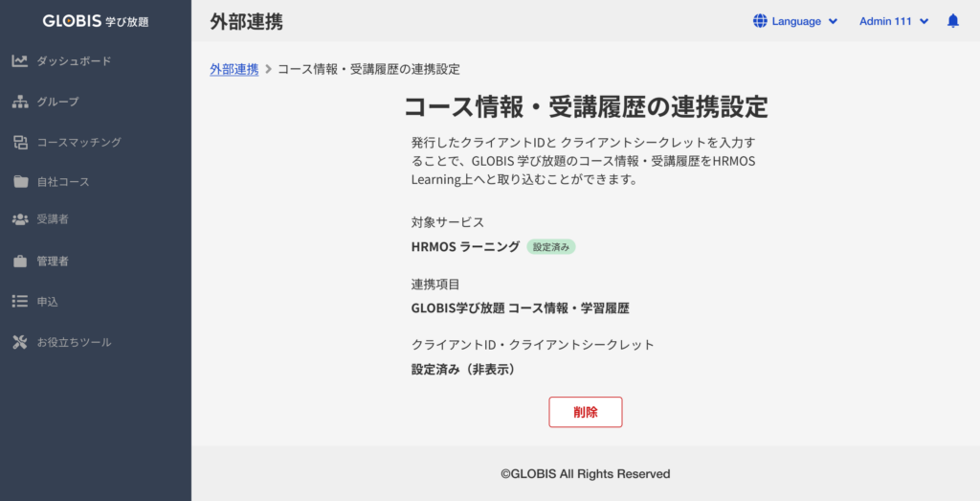Click the globe icon beside Language

click(x=761, y=21)
